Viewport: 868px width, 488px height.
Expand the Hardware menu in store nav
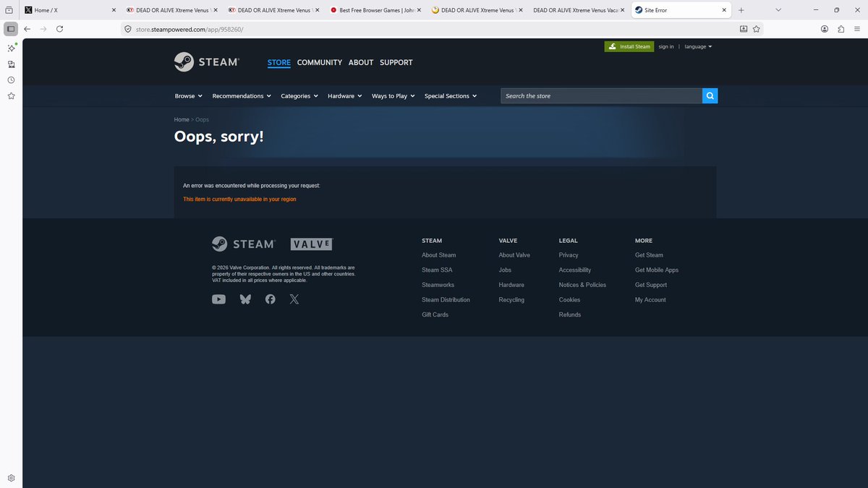coord(345,95)
